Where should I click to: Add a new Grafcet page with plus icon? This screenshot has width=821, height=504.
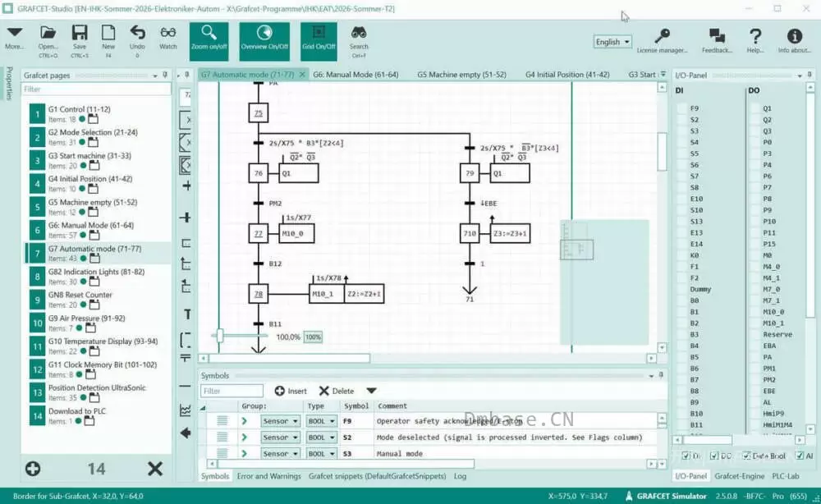(33, 469)
